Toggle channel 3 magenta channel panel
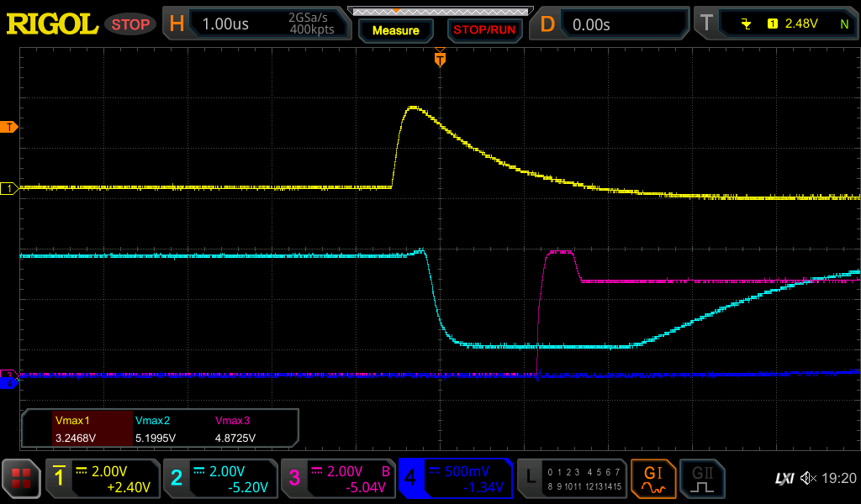 [x=338, y=479]
